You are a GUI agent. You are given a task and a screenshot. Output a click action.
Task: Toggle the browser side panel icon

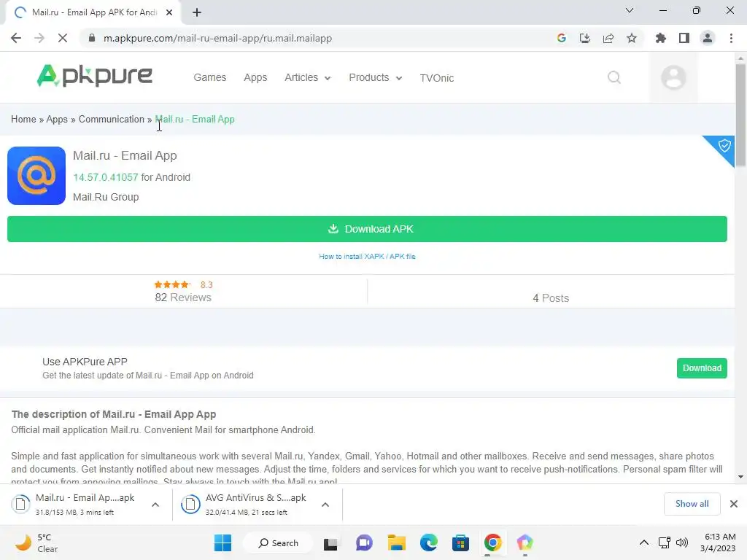point(684,38)
